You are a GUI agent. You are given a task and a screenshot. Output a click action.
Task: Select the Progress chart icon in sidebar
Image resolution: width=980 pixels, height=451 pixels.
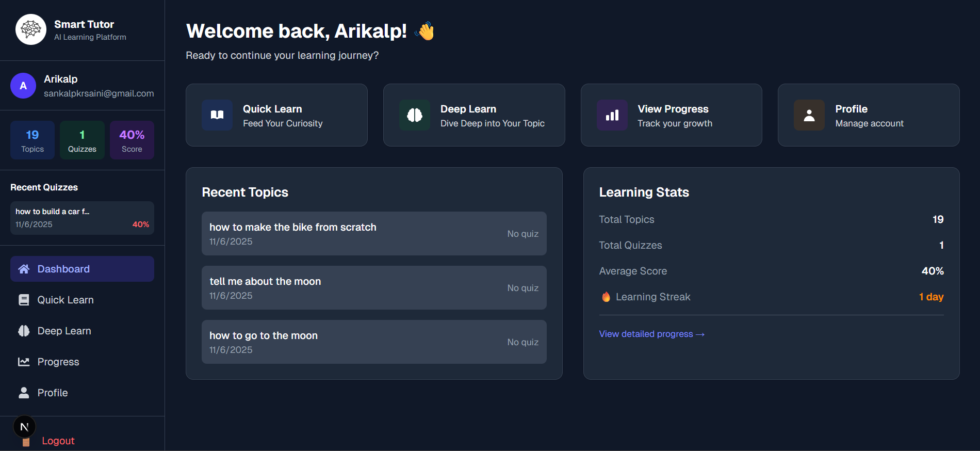24,362
